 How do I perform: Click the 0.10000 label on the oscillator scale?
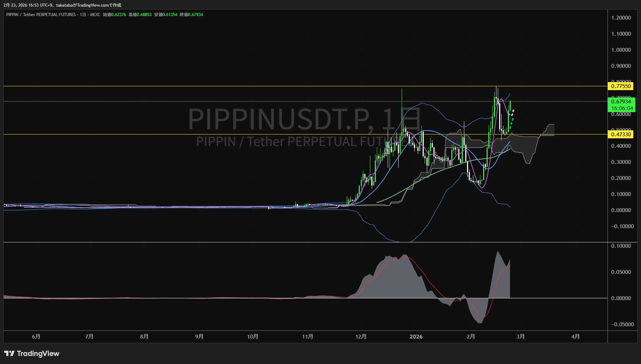click(x=621, y=246)
